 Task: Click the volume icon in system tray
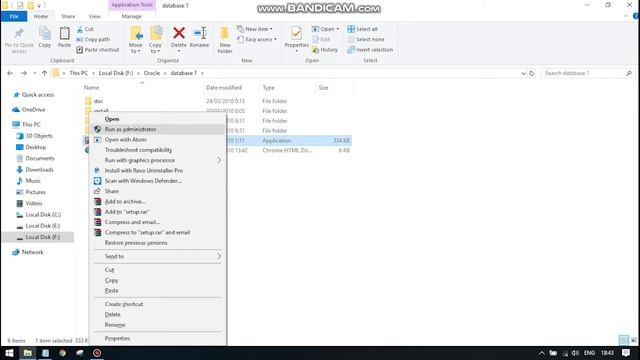(575, 353)
